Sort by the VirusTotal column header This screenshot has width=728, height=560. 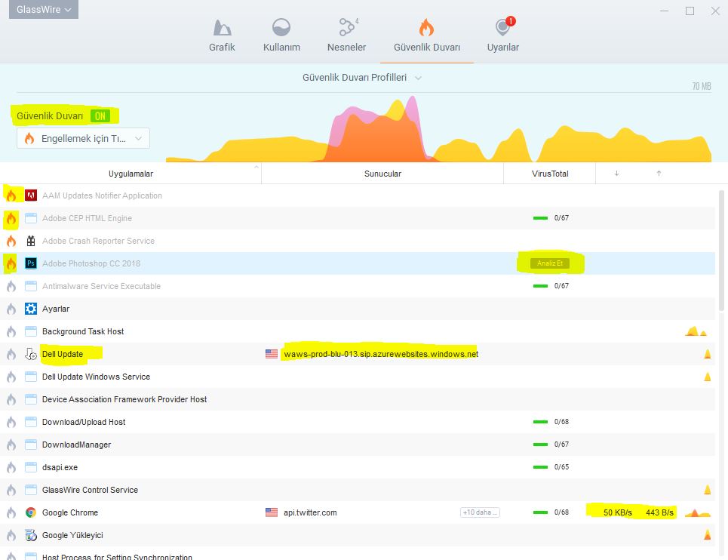(x=550, y=174)
